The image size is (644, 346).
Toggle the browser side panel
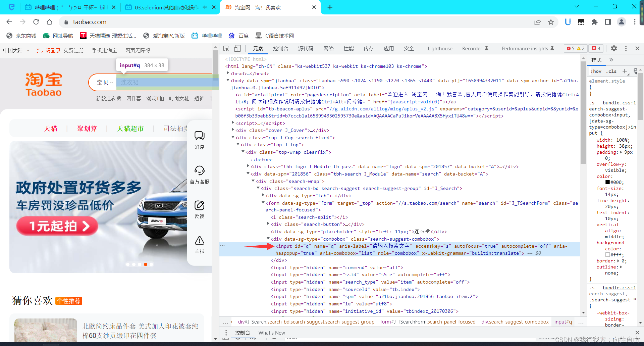[x=608, y=22]
